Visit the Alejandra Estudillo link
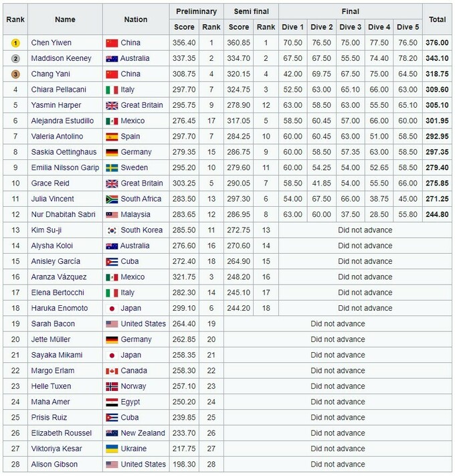This screenshot has height=476, width=455. coord(60,121)
